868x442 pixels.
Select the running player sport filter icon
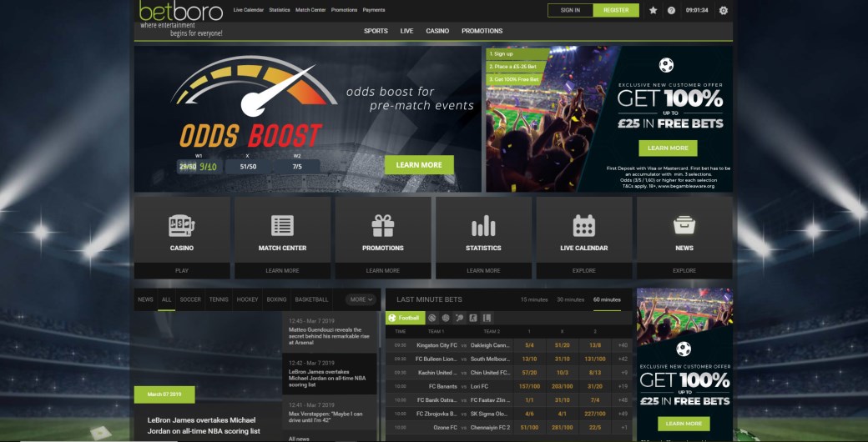(x=473, y=318)
